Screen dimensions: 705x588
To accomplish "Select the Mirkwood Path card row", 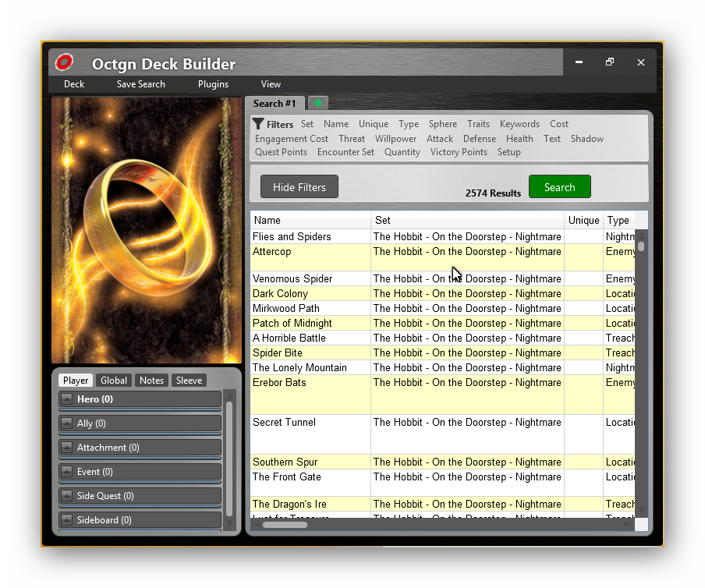I will (443, 308).
